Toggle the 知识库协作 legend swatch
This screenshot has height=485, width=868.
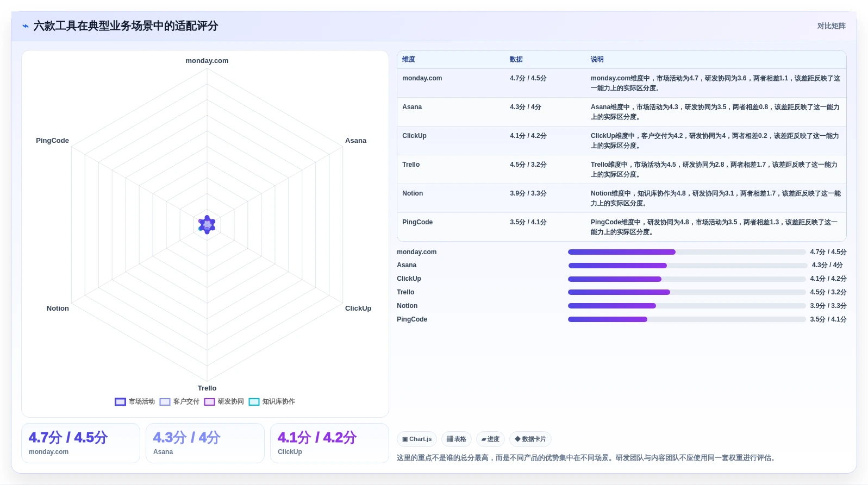254,402
